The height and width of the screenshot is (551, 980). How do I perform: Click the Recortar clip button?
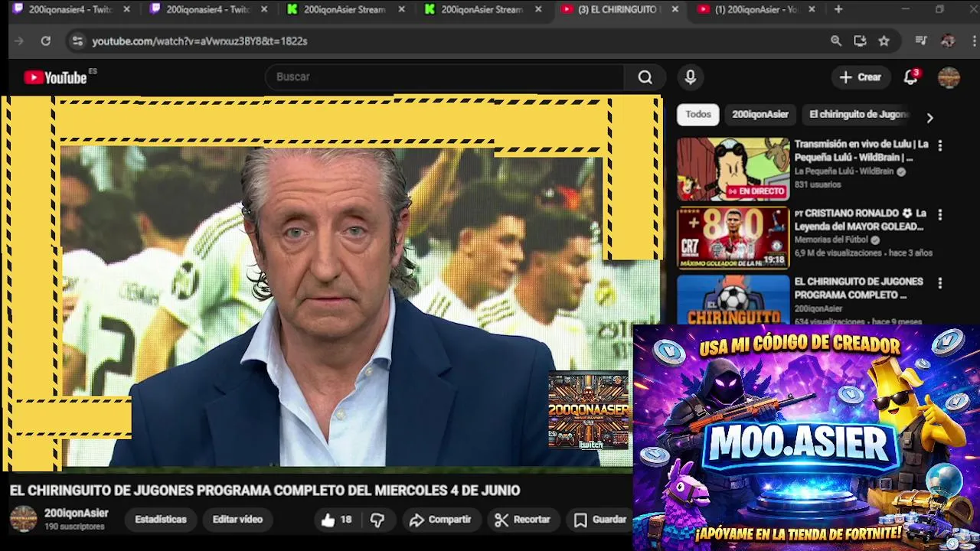click(523, 520)
